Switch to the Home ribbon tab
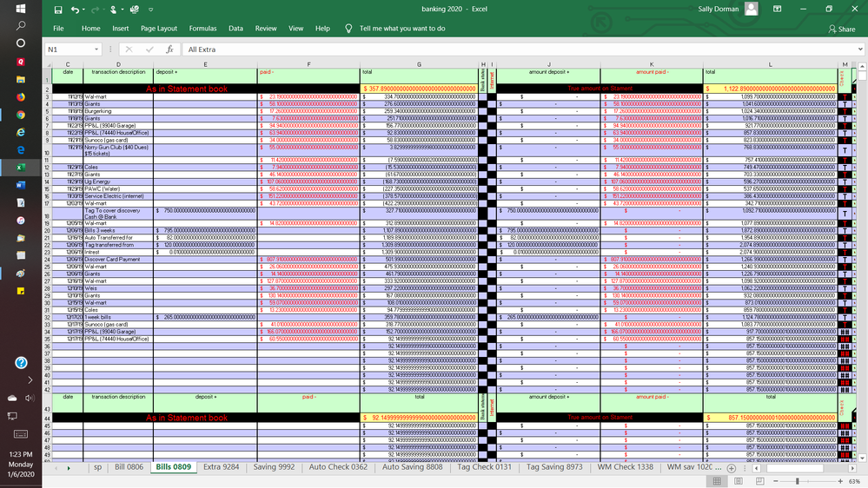The image size is (868, 488). [90, 28]
